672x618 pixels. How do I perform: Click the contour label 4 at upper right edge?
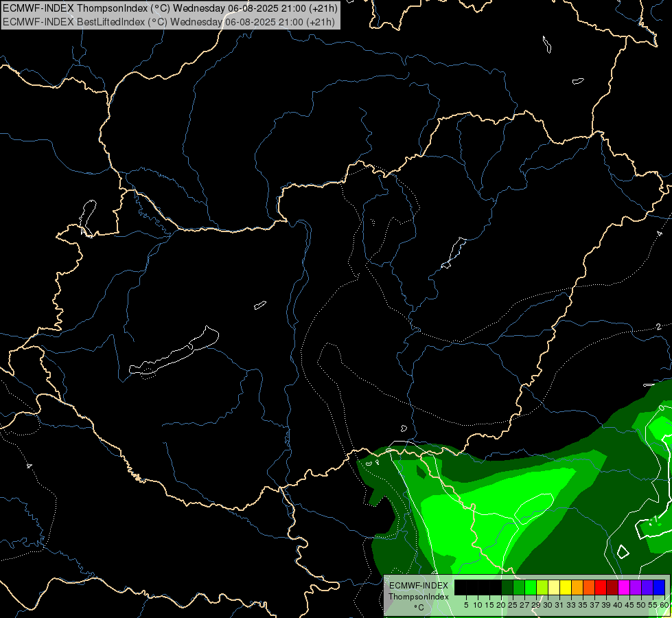tap(660, 233)
